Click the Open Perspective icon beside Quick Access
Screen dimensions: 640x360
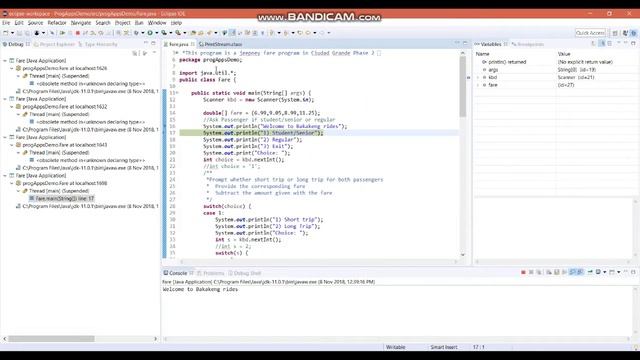(x=615, y=33)
